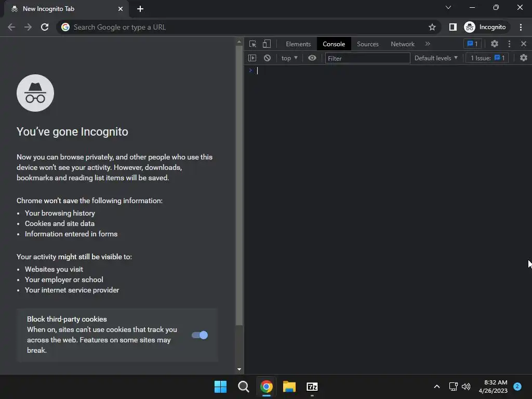Go back using the back arrow
This screenshot has width=532, height=399.
[x=11, y=27]
